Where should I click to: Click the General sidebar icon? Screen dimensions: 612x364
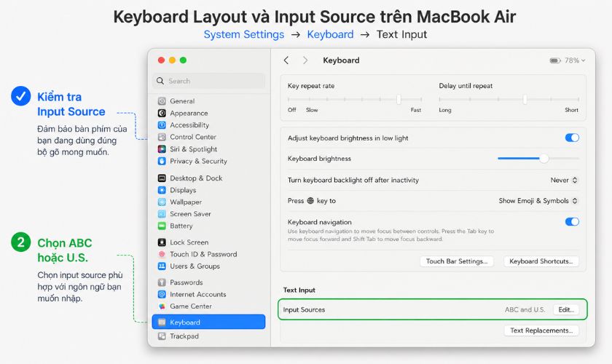click(162, 101)
